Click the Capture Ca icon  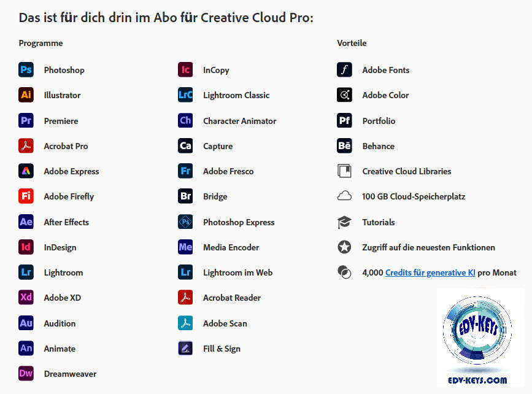[185, 146]
